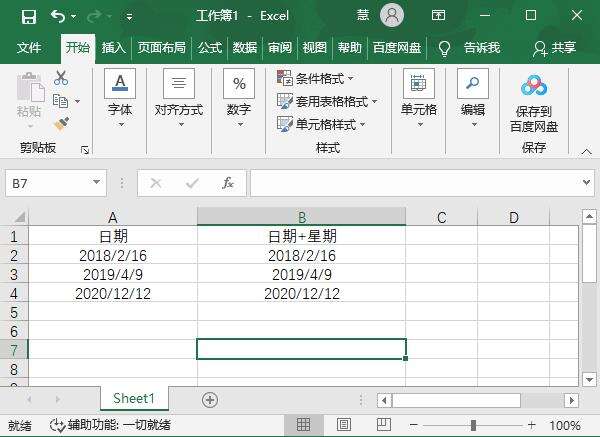
Task: Open 条件格式 conditional formatting
Action: 315,78
